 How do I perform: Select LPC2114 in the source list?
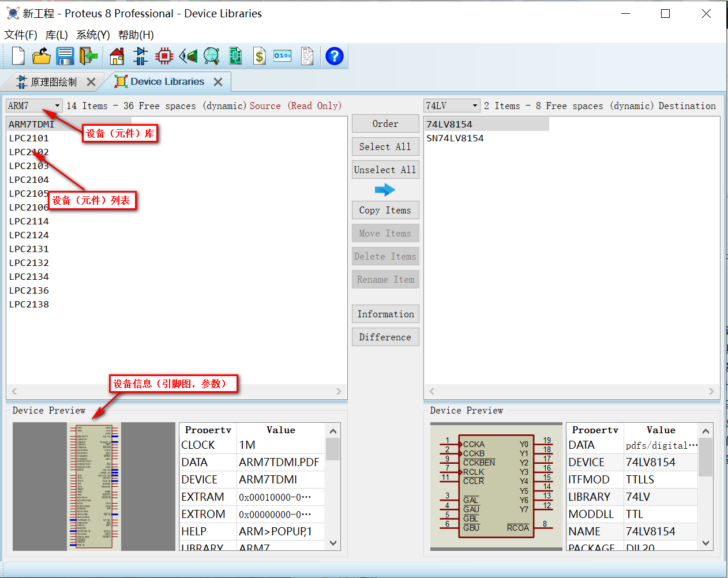[29, 221]
